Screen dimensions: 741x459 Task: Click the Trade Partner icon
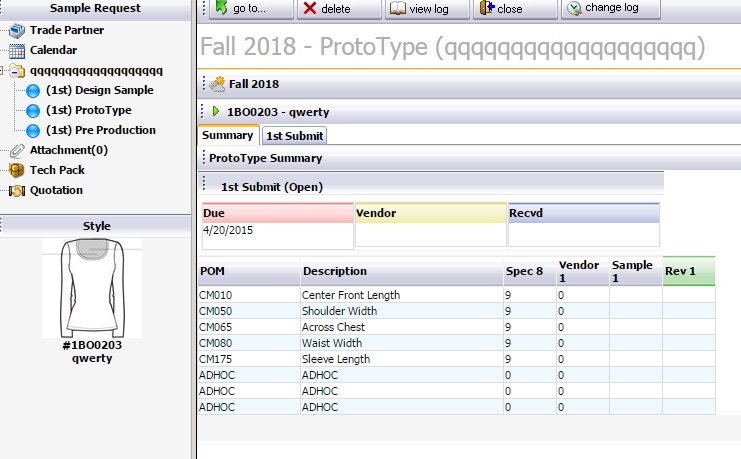point(17,31)
